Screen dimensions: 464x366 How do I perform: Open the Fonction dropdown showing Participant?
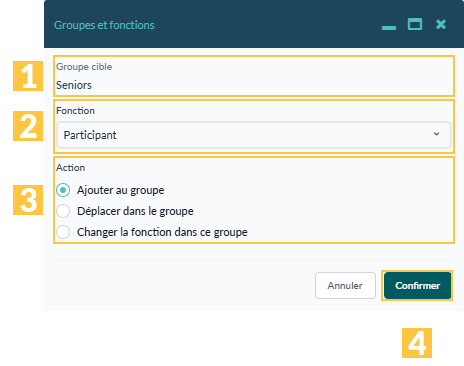click(x=254, y=135)
